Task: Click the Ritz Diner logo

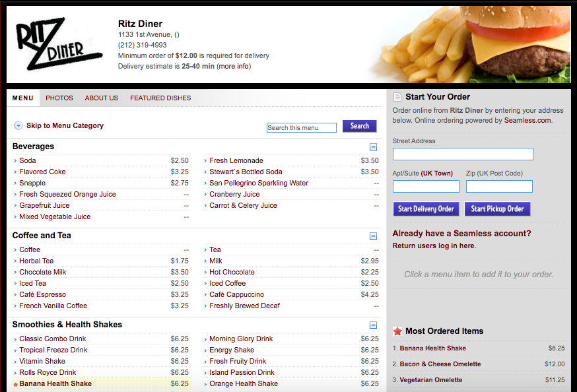Action: pyautogui.click(x=59, y=44)
